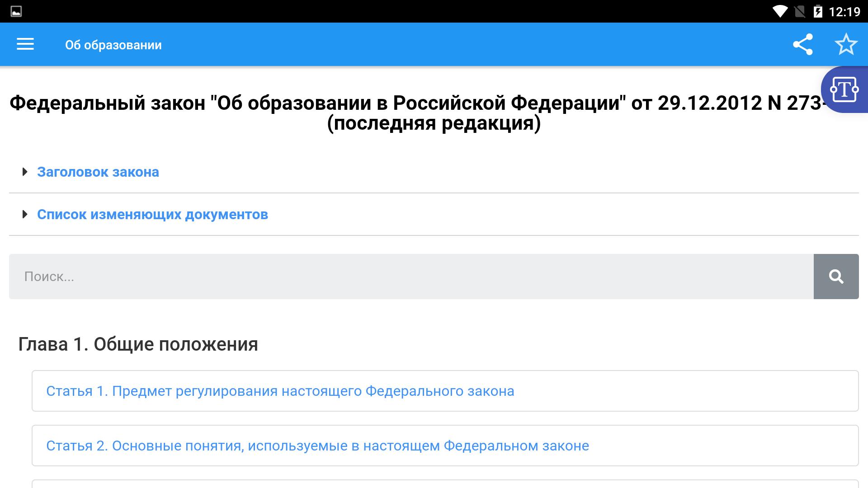Image resolution: width=868 pixels, height=488 pixels.
Task: Tap the 'Глава 1. Общие положения' heading
Action: pos(138,344)
